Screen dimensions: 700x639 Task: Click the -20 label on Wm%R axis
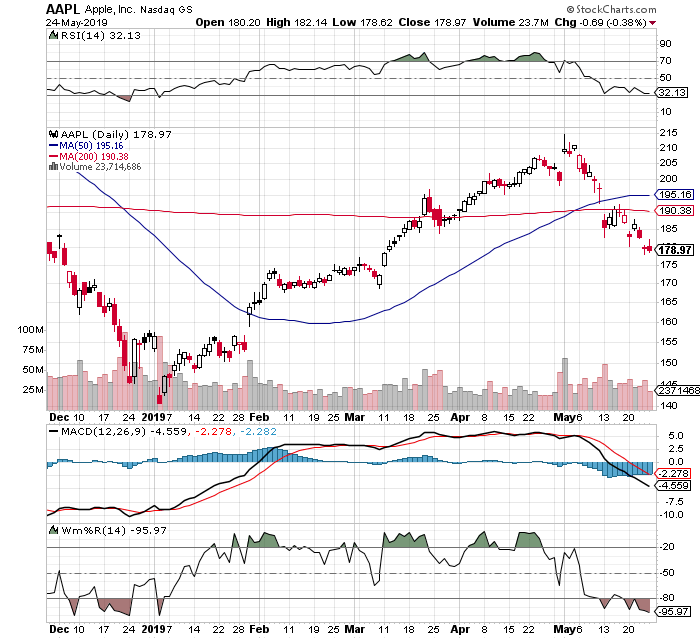pos(668,547)
